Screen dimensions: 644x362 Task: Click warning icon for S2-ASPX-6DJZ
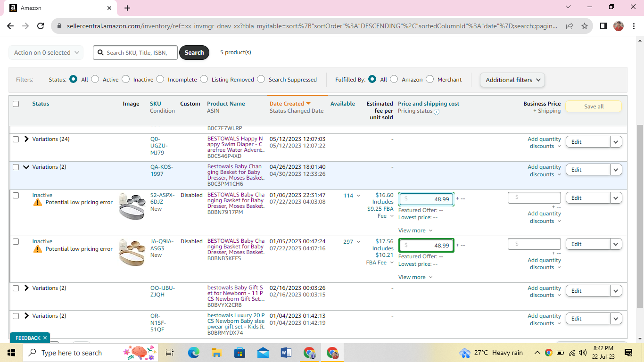click(38, 202)
